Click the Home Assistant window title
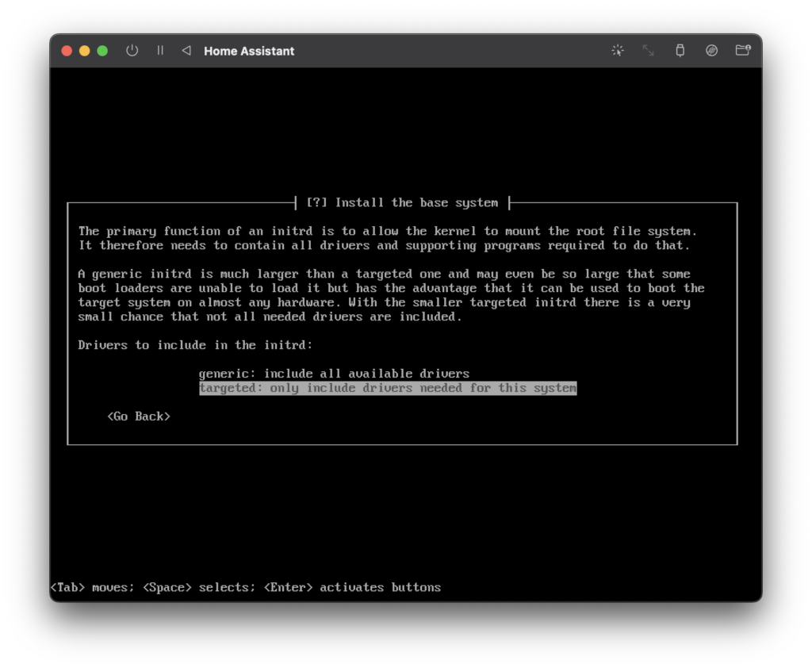The image size is (812, 668). [249, 51]
